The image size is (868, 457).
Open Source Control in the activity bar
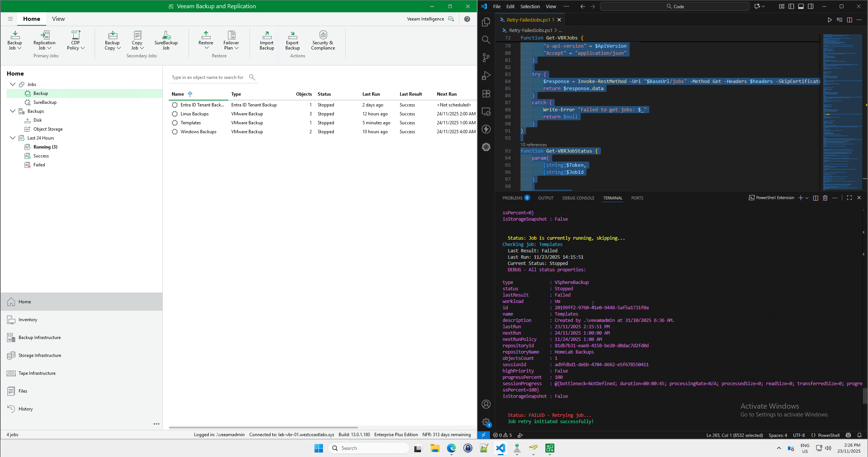(x=486, y=58)
